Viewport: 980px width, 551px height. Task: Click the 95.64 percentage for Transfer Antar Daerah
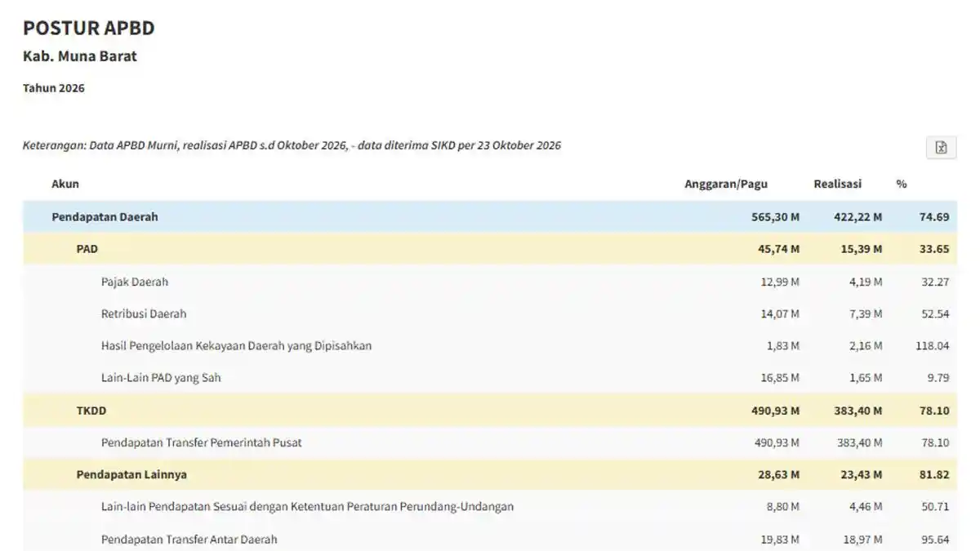935,539
